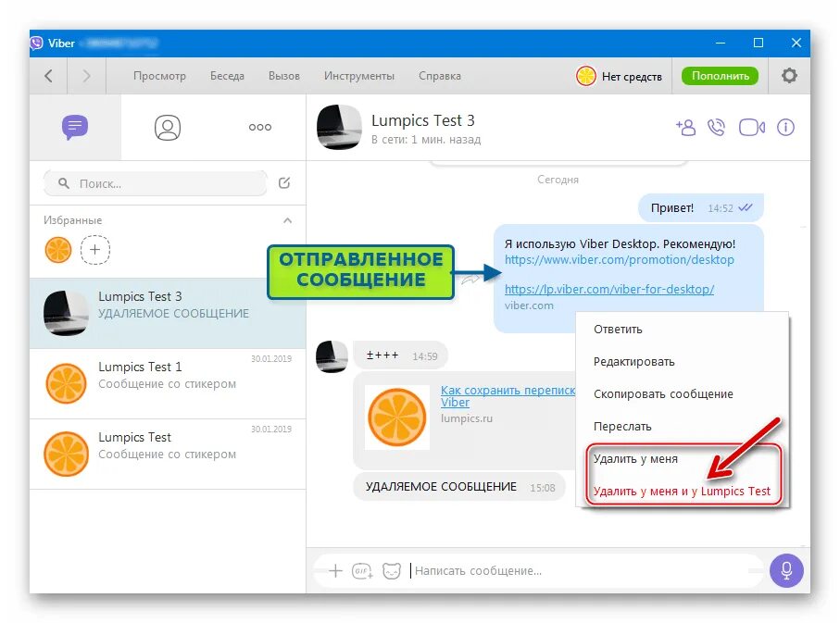Viewport: 840px width, 623px height.
Task: Open the Просмотр menu
Action: pos(159,76)
